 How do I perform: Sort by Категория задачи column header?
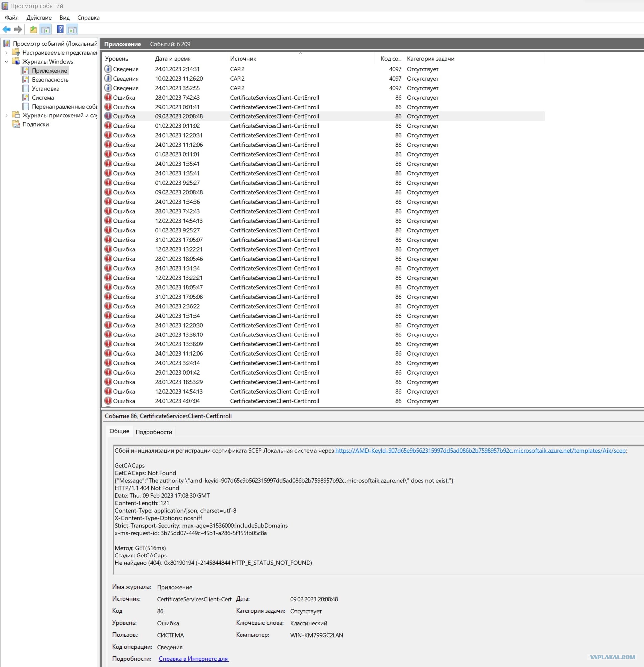coord(475,59)
